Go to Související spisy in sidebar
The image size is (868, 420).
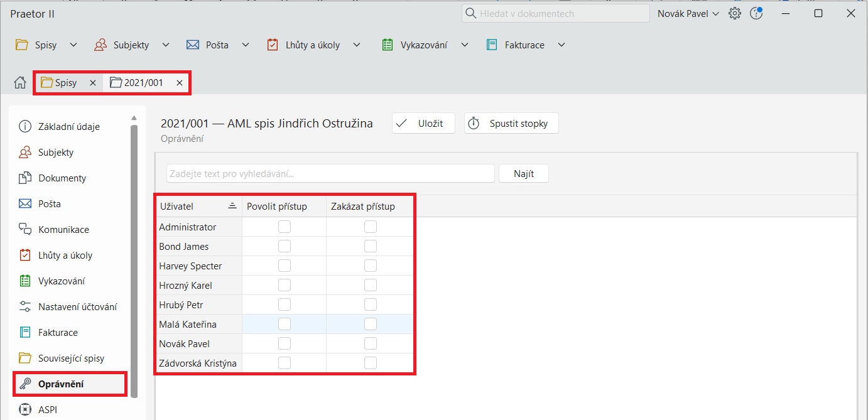(x=70, y=358)
